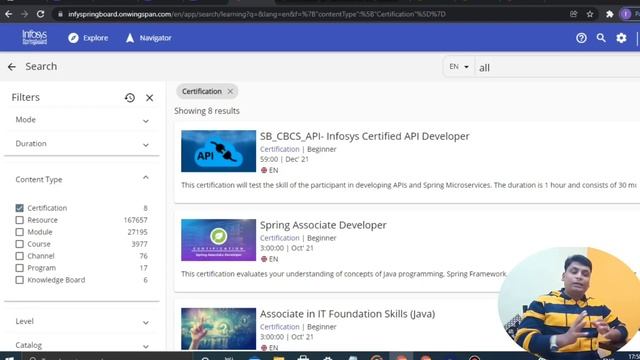This screenshot has height=360, width=640.
Task: Uncheck the Certification checkbox
Action: (20, 208)
